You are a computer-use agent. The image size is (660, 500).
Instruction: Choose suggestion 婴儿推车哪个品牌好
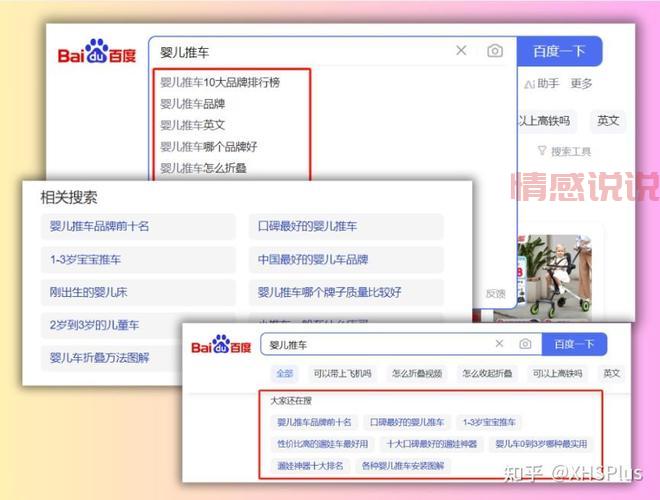tap(208, 146)
